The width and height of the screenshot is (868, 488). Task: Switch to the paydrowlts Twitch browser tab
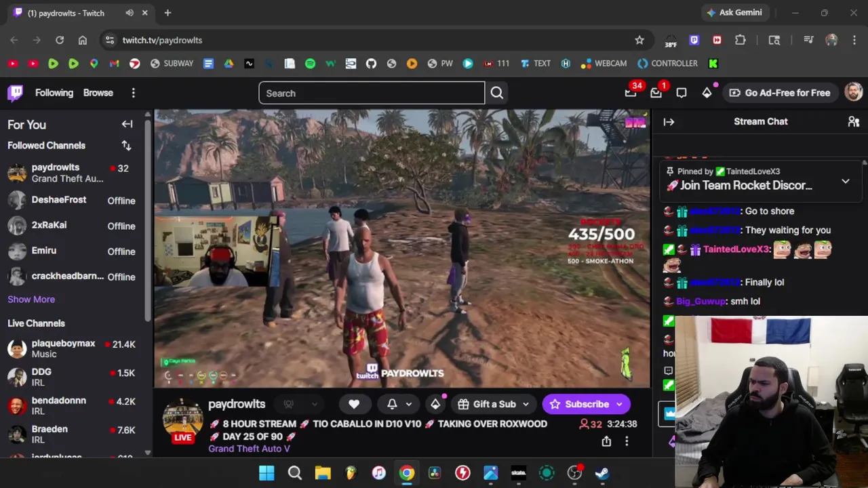pyautogui.click(x=80, y=13)
